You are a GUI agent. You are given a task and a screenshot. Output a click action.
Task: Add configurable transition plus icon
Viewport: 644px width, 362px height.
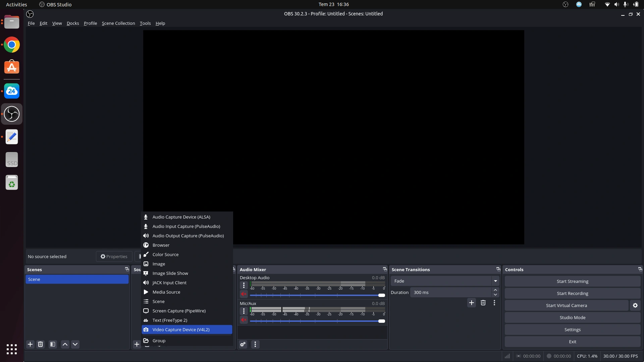tap(471, 303)
